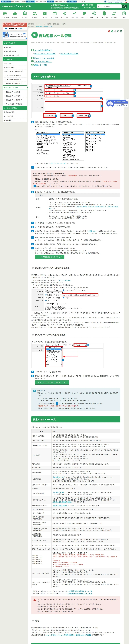Select メール送信 in sidebar

coord(15,64)
